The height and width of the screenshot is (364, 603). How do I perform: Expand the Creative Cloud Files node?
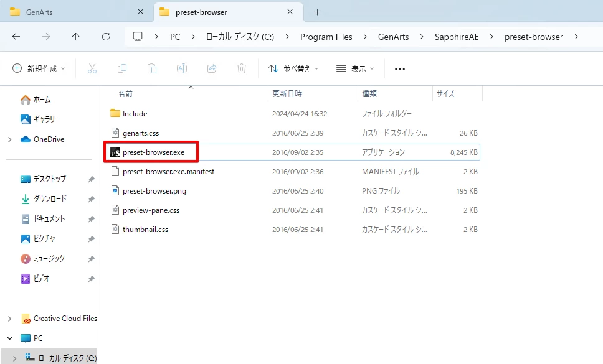click(x=9, y=319)
